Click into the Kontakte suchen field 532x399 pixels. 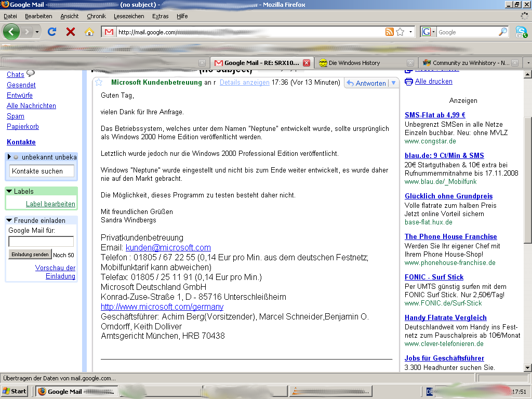42,171
